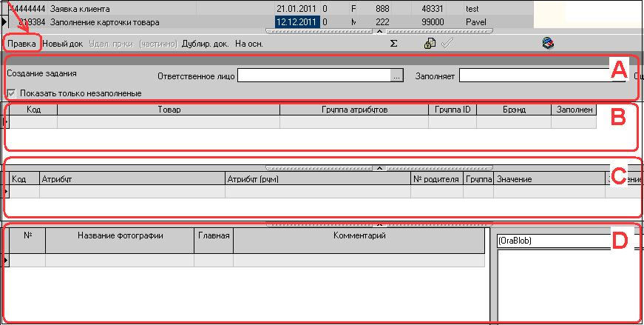Click the Комментарий column header

tap(359, 241)
